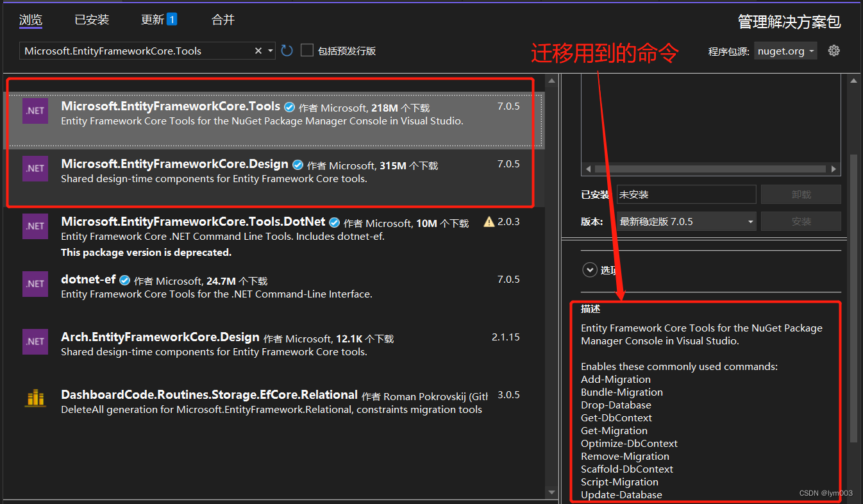Open the package source nuget.org dropdown
Viewport: 863px width, 504px height.
coord(785,51)
